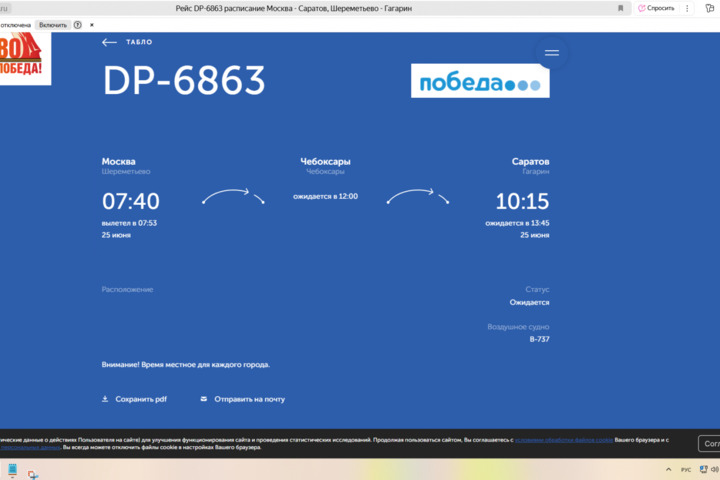Image resolution: width=720 pixels, height=480 pixels.
Task: Click the flight arc between Чебоксары and Саратов
Action: [x=418, y=196]
